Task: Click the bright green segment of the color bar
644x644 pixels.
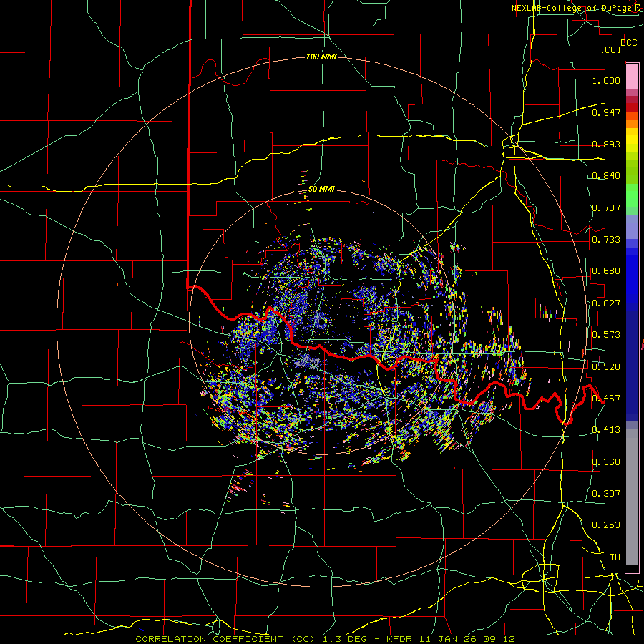Action: pos(632,195)
